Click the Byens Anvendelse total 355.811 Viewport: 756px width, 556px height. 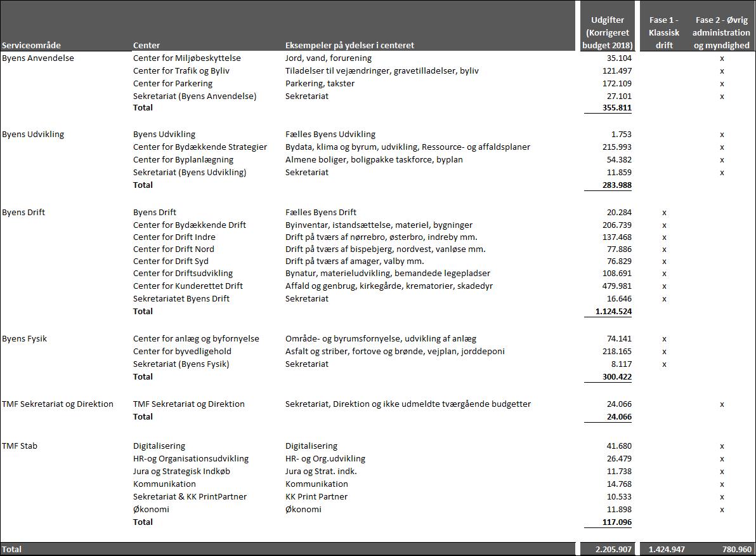pyautogui.click(x=617, y=108)
